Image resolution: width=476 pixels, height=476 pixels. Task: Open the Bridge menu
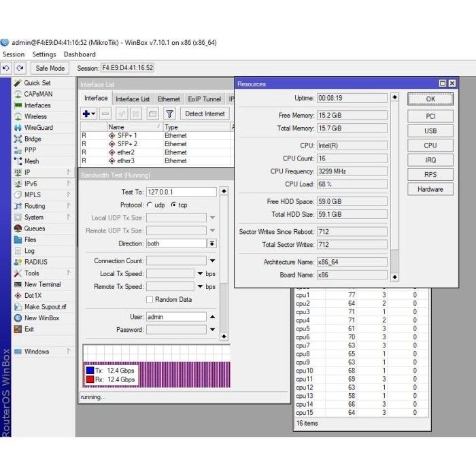click(33, 139)
